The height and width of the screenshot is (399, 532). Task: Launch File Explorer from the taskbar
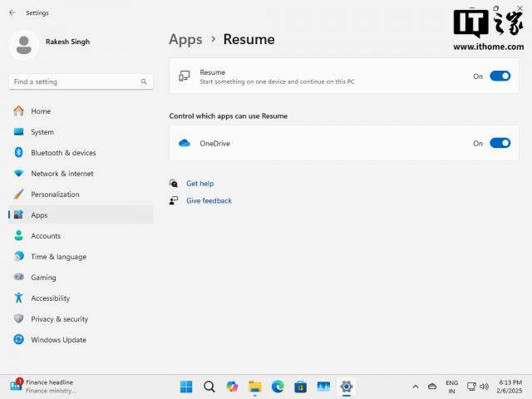tap(255, 387)
